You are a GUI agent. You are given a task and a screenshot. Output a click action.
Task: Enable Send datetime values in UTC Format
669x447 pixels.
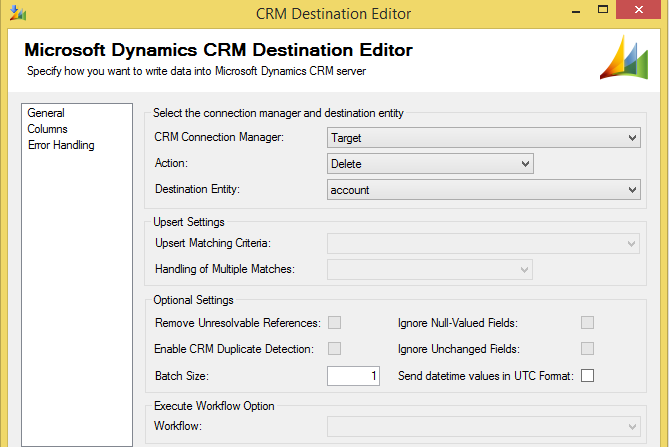click(588, 376)
